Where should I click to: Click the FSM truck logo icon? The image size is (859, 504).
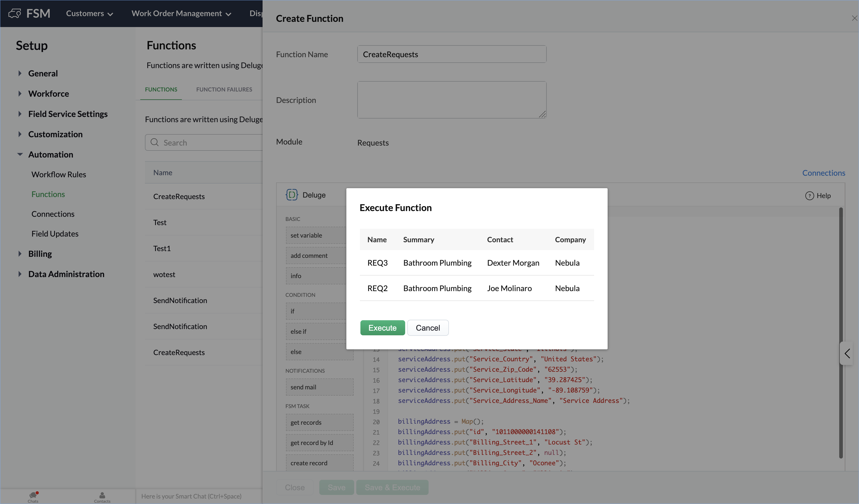coord(15,13)
